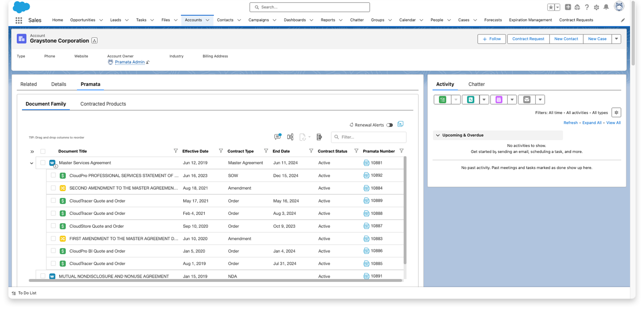The image size is (644, 310).
Task: Click the Refresh link in activity panel
Action: [571, 123]
